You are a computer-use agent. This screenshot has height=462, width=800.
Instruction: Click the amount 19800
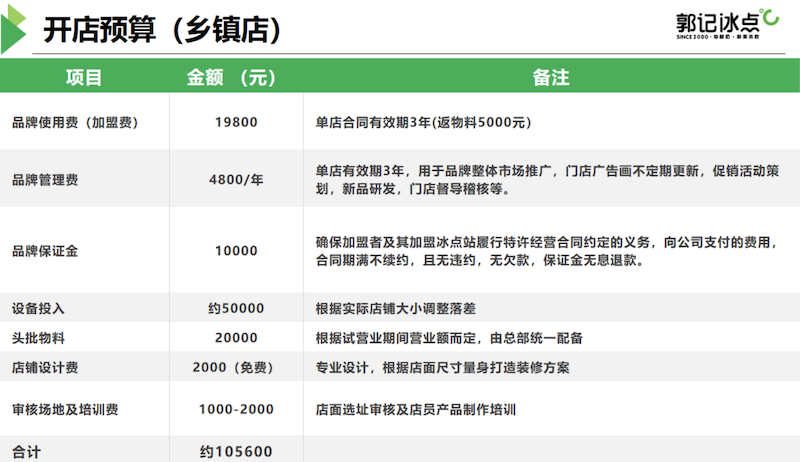236,122
